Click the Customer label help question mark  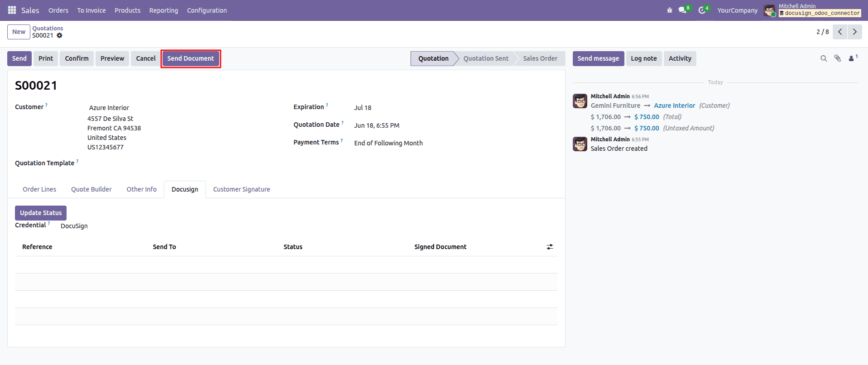(x=46, y=105)
